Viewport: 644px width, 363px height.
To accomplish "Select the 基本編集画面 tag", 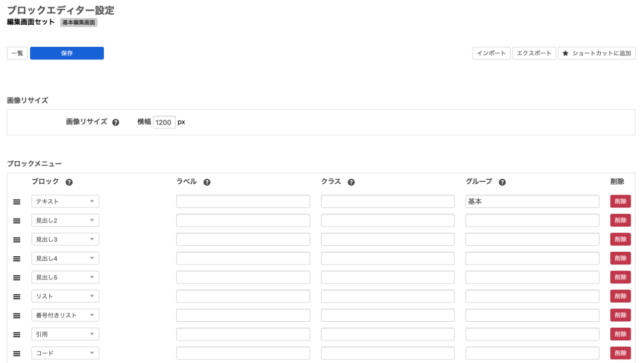I will click(78, 22).
